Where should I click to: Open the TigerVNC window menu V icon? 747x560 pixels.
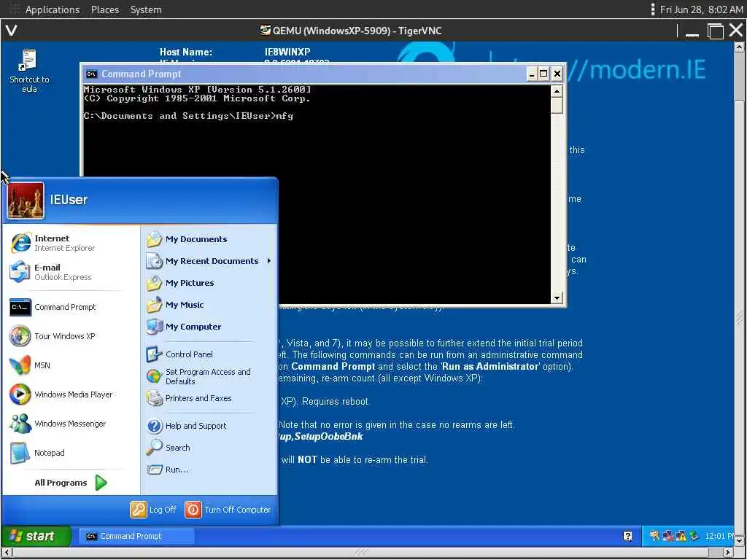click(12, 31)
